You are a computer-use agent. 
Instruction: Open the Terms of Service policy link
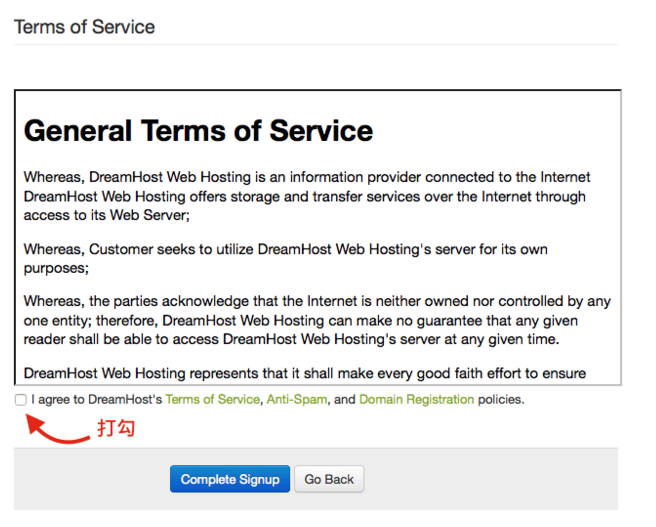click(212, 399)
